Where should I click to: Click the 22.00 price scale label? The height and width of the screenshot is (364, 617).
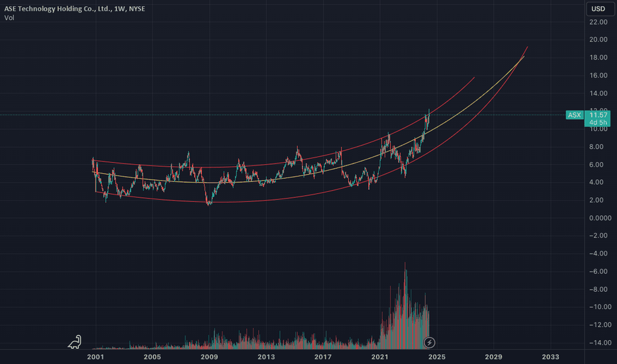[598, 22]
